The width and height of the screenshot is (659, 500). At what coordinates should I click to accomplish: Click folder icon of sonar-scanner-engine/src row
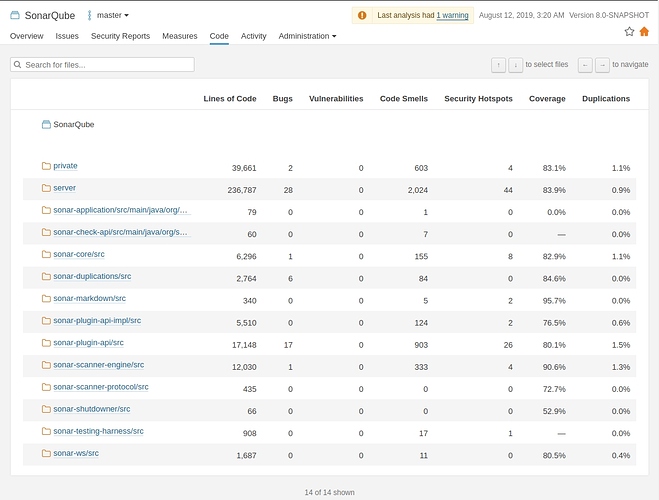pos(46,365)
